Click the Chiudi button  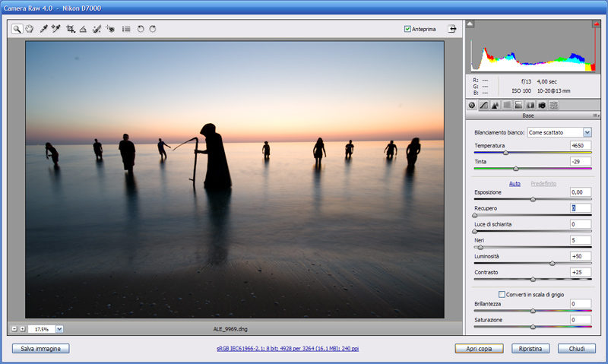click(x=577, y=349)
